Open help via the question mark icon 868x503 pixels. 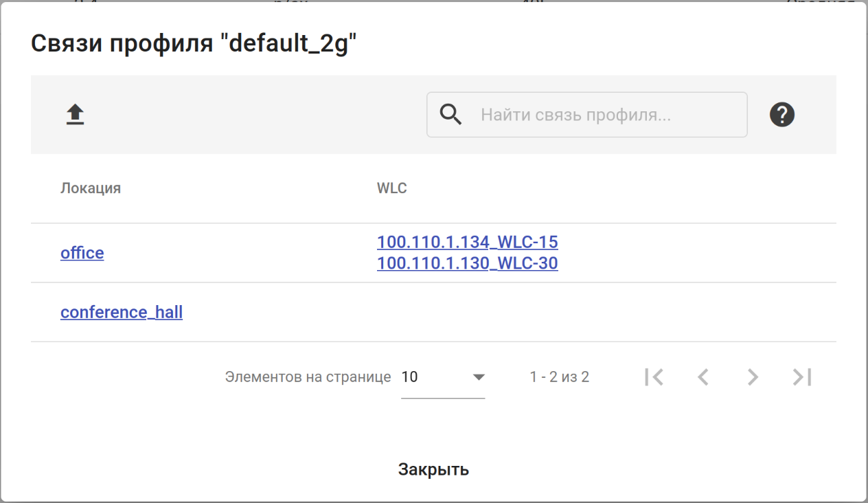(x=782, y=115)
